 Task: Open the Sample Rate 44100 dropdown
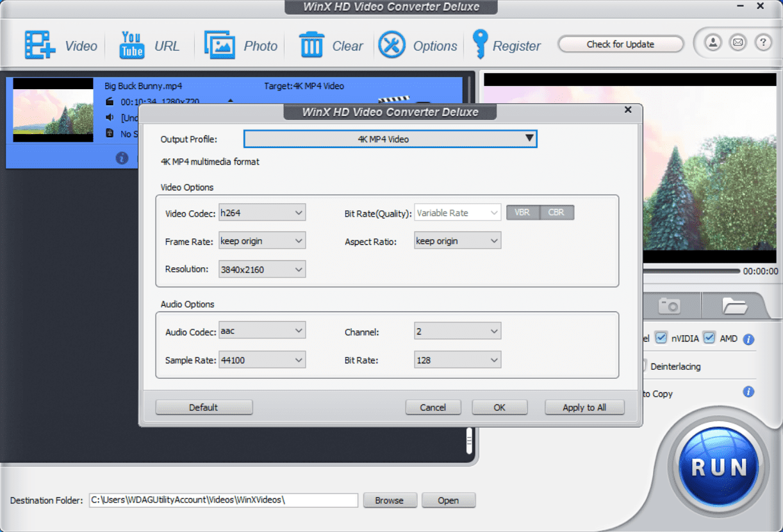262,360
